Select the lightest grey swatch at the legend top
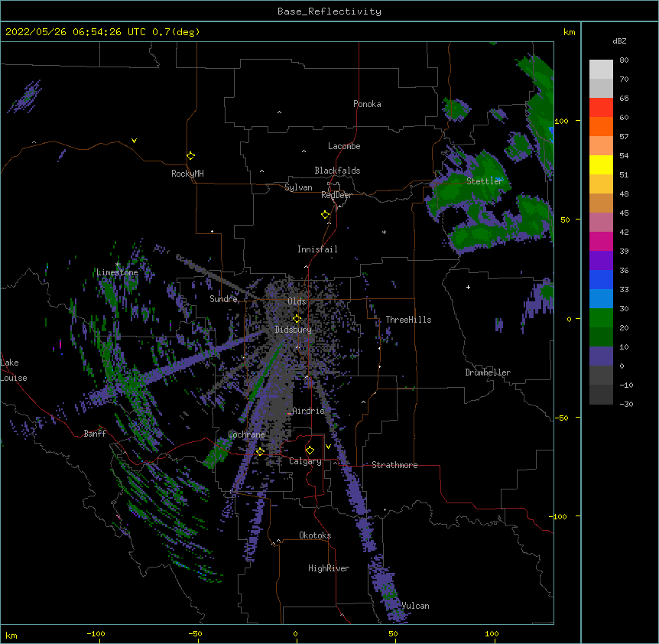This screenshot has height=644, width=659. [601, 69]
